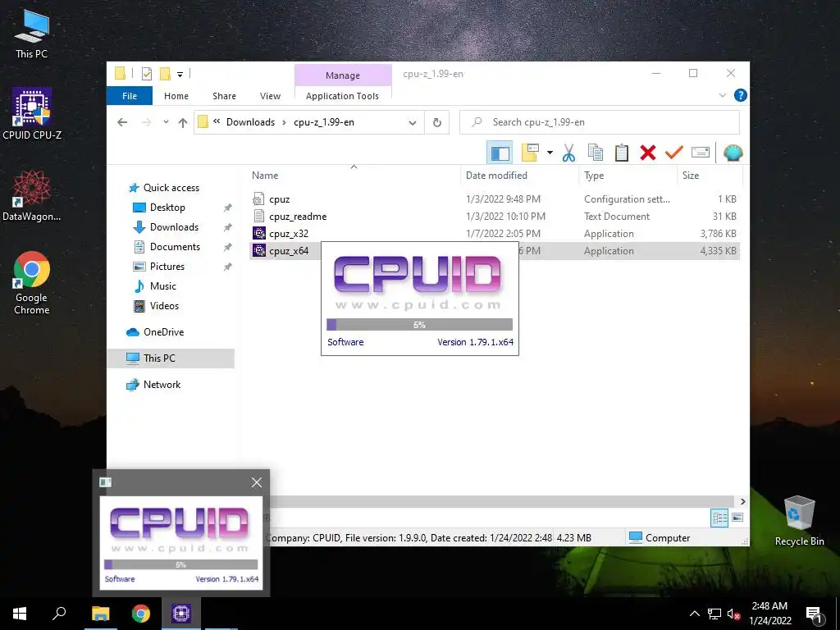Click the scissors Cut icon
Viewport: 840px width, 630px height.
click(568, 153)
